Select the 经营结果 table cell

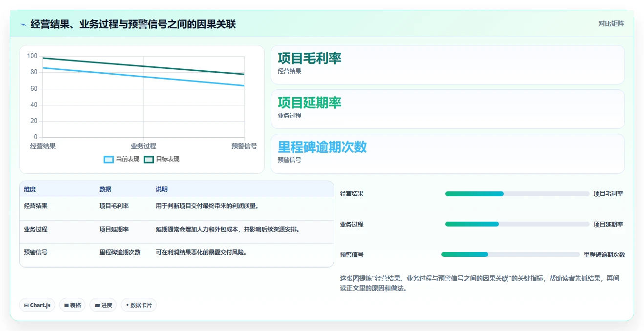(36, 206)
